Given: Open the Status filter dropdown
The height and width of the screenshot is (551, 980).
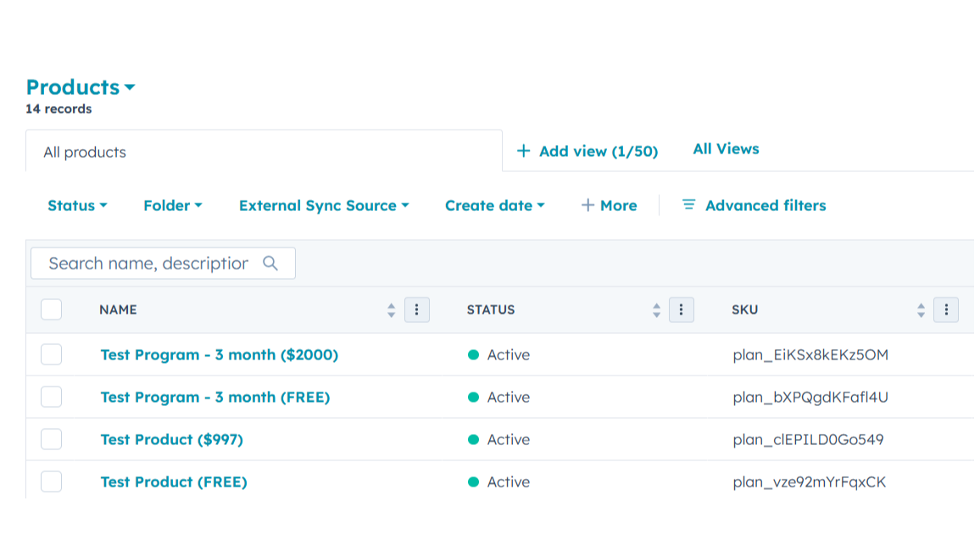Looking at the screenshot, I should [x=76, y=205].
